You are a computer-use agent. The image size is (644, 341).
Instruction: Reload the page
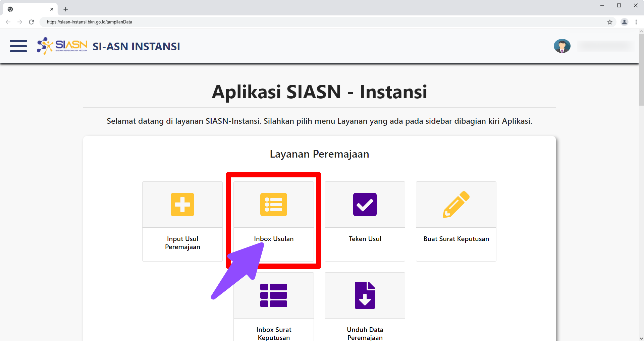click(32, 22)
